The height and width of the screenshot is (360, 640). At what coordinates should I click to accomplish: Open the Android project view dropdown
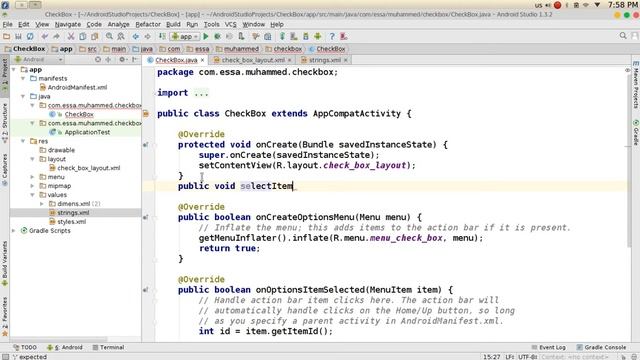[39, 60]
